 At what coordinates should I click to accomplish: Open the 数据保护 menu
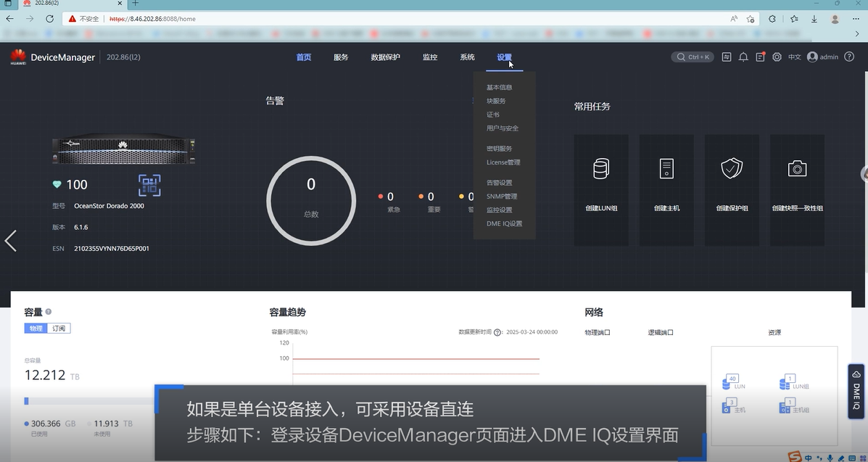[x=385, y=57]
